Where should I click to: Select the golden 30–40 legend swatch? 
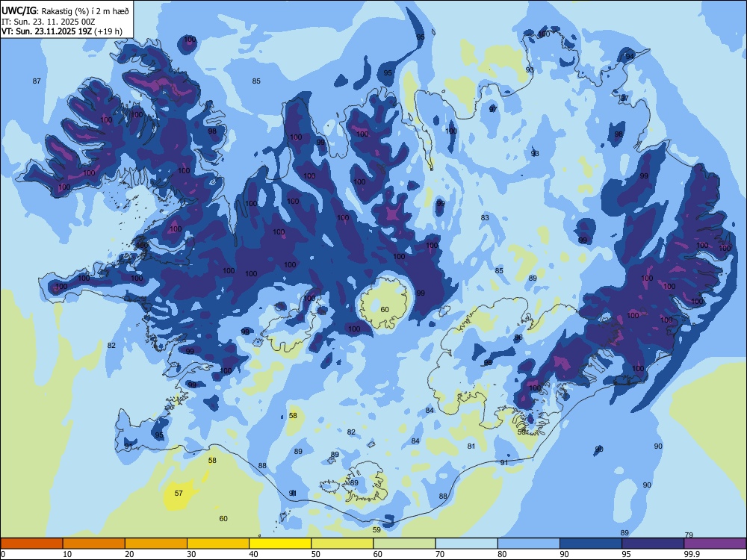pos(218,544)
